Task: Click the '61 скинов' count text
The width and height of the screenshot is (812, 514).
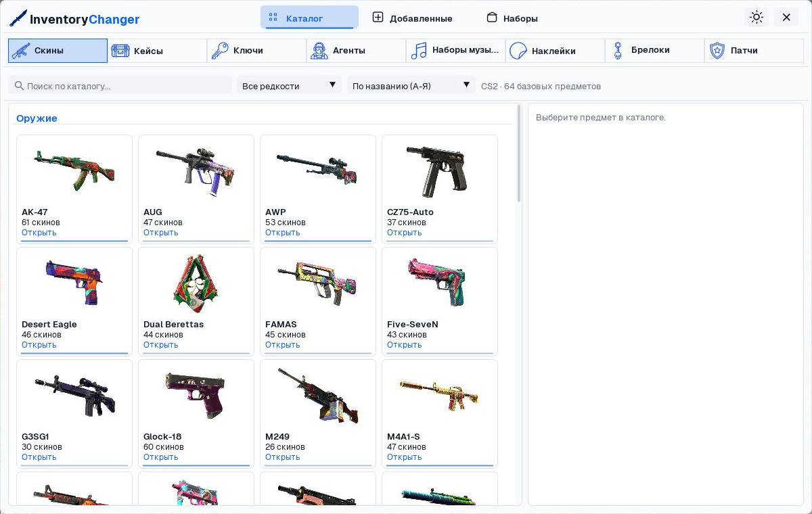Action: (41, 223)
